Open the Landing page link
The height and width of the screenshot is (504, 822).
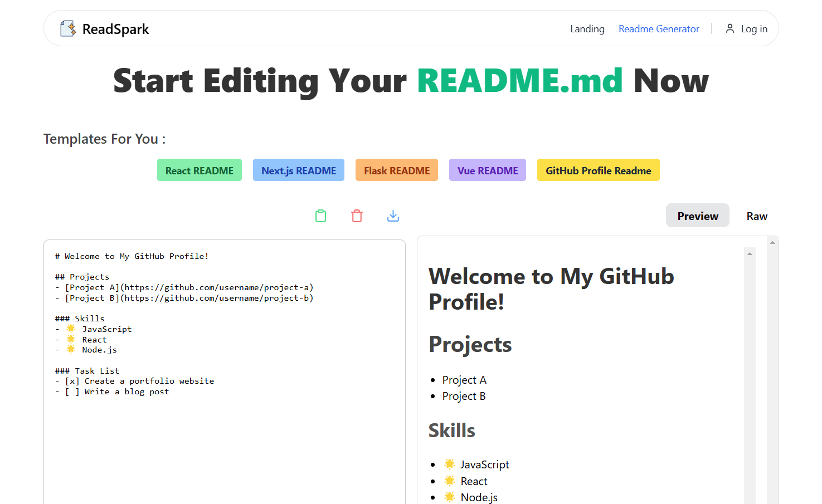pyautogui.click(x=587, y=29)
